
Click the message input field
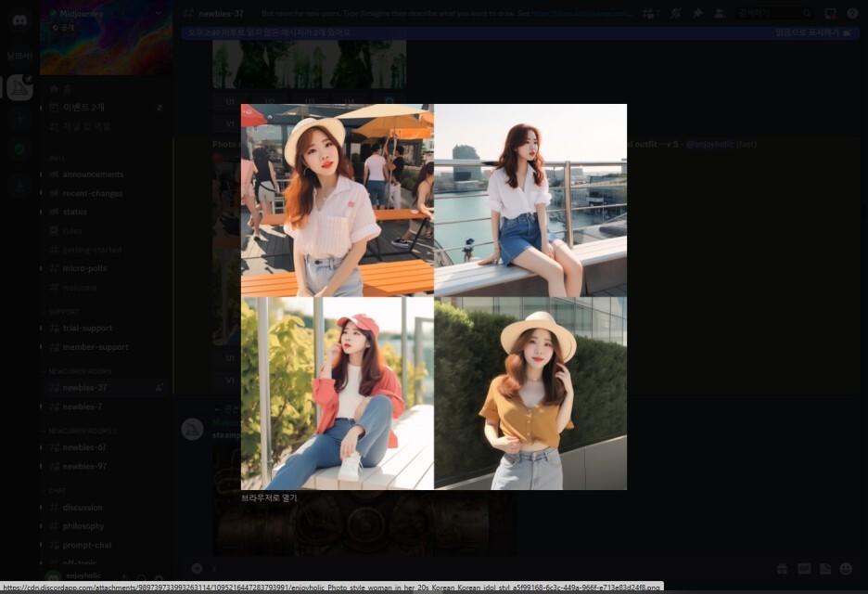[x=487, y=569]
